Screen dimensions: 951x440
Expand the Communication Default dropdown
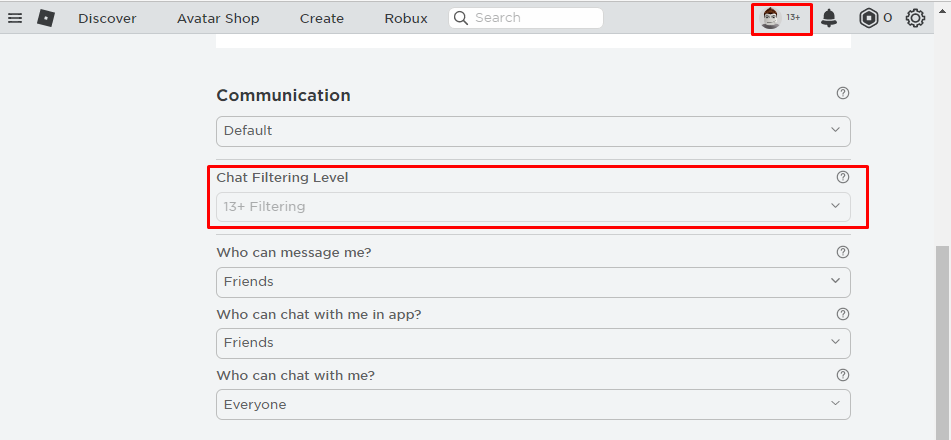(533, 131)
